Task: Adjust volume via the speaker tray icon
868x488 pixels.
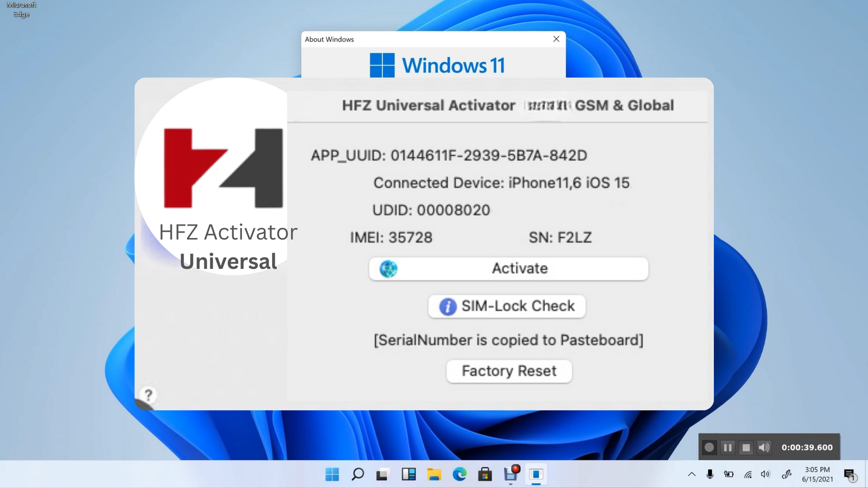Action: click(765, 474)
